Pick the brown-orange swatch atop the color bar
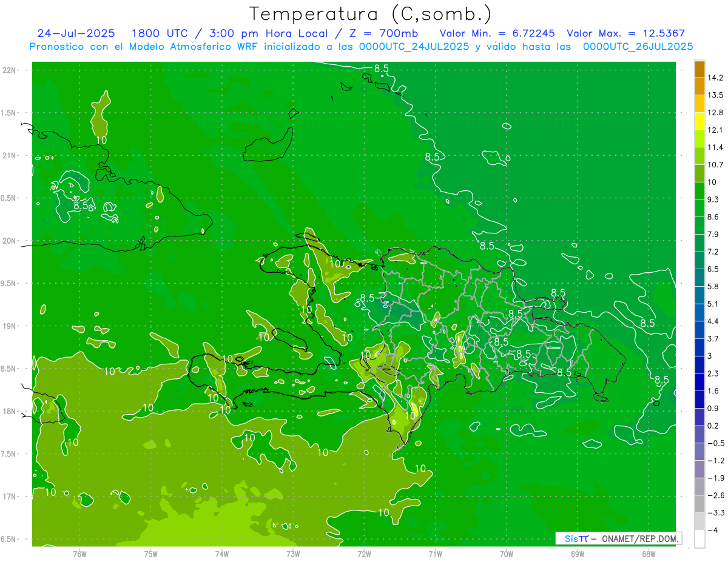 click(x=699, y=69)
